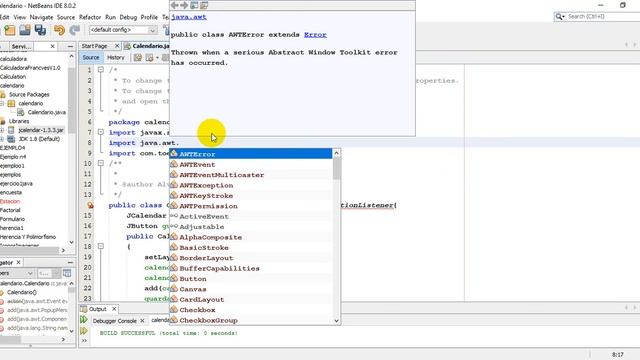Open source from Javadoc popup icon
640x360 pixels.
pos(204,5)
